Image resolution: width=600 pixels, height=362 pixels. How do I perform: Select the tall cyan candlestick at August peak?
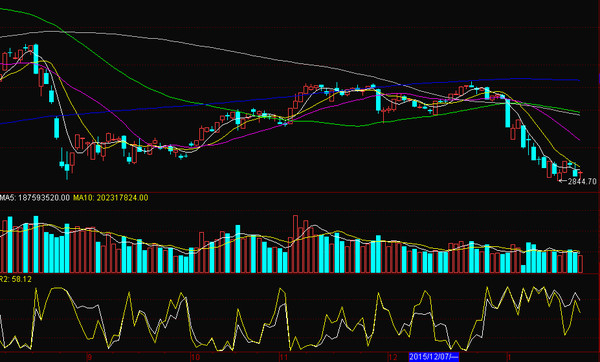[36, 59]
